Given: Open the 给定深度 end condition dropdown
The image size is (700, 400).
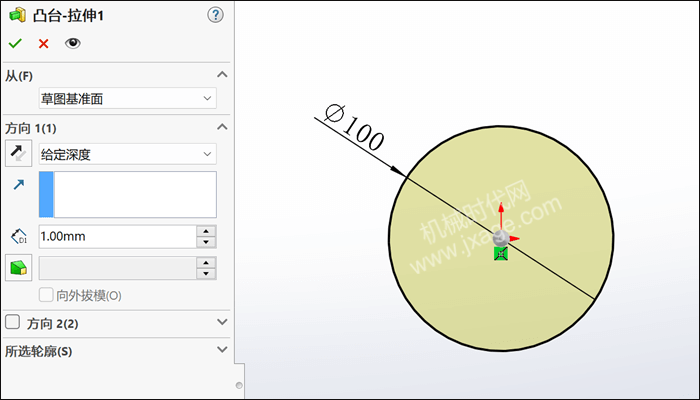Looking at the screenshot, I should 128,154.
